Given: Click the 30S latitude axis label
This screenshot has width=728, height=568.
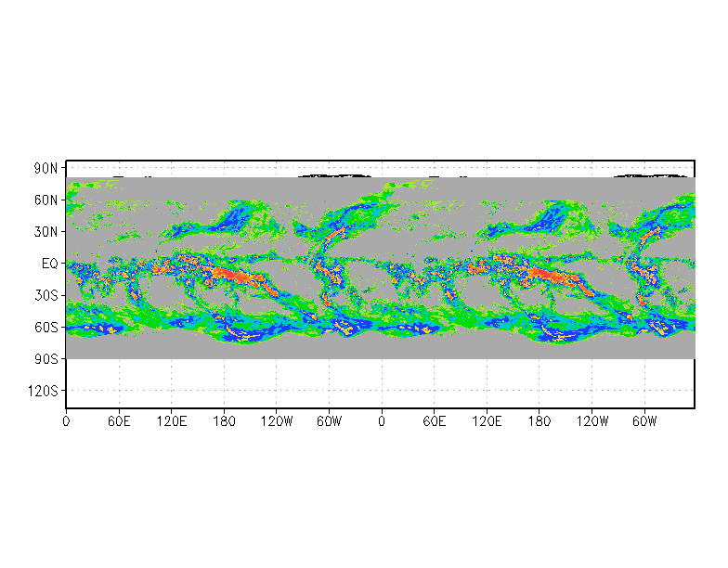Looking at the screenshot, I should tap(45, 295).
